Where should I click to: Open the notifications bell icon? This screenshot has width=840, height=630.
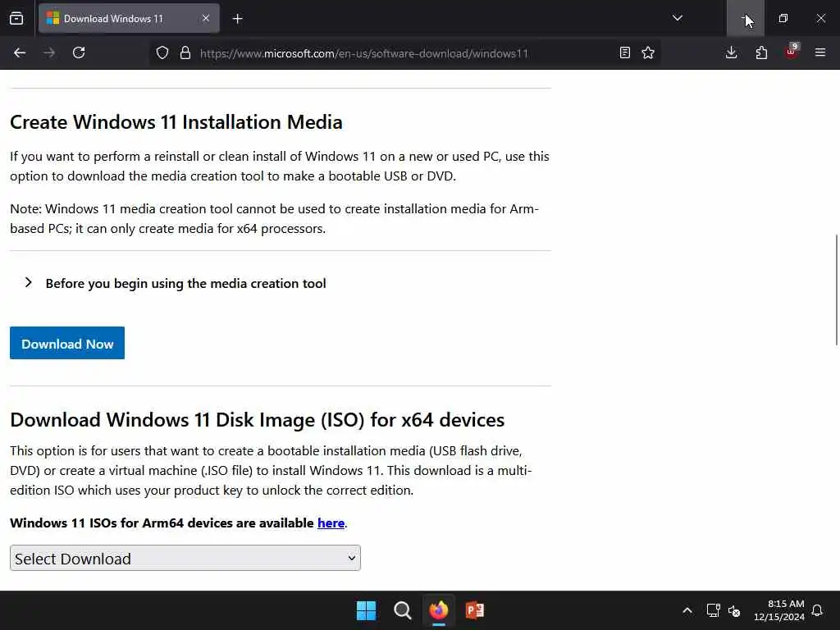point(818,610)
